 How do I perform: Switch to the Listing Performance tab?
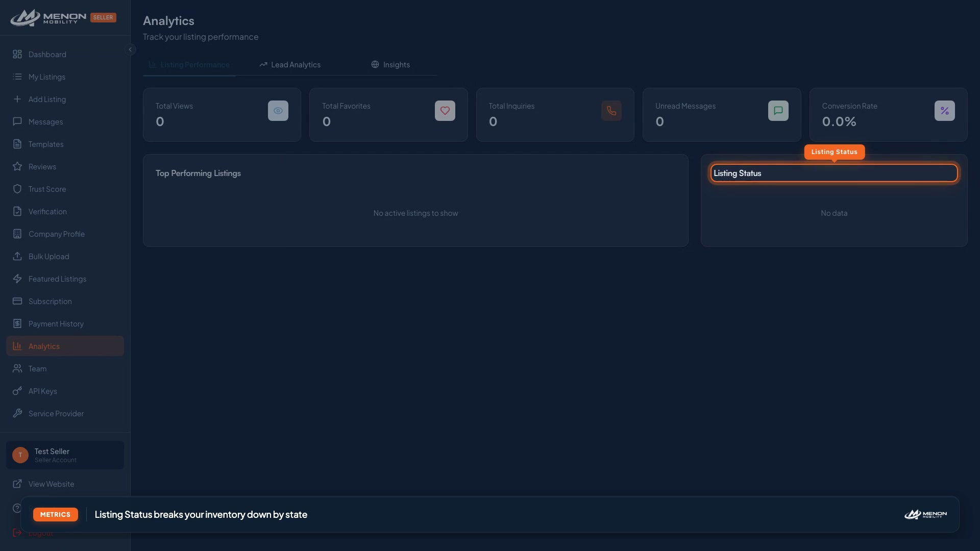[x=189, y=65]
